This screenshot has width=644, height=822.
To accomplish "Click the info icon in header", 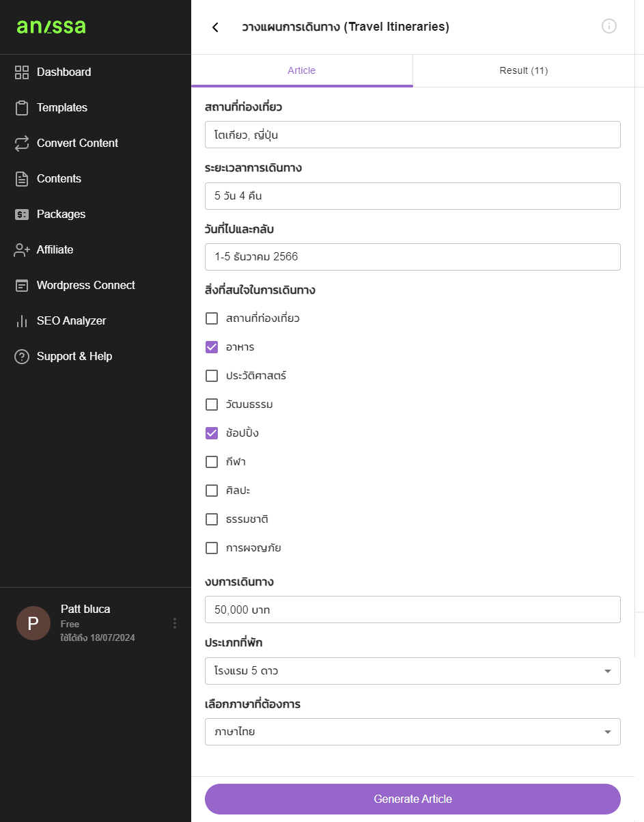I will tap(609, 27).
